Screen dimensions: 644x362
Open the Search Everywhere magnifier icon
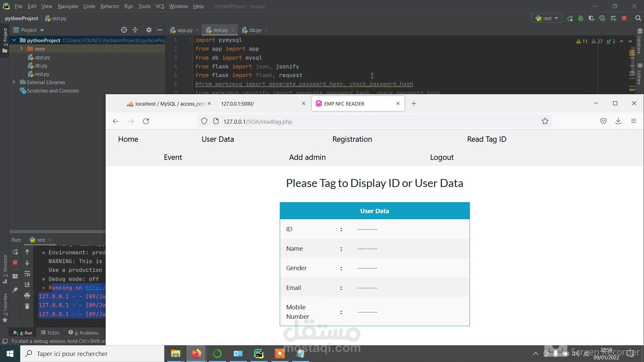pos(638,18)
